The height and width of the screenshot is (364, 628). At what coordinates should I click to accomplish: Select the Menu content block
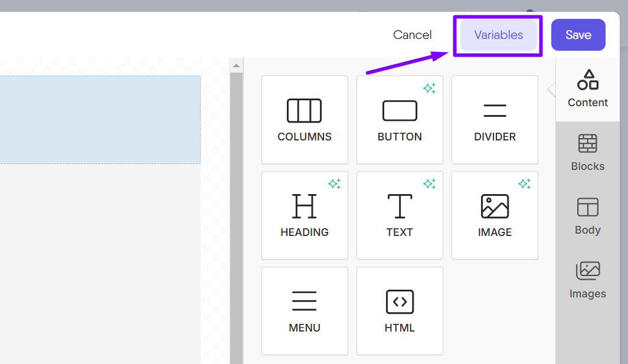click(305, 311)
